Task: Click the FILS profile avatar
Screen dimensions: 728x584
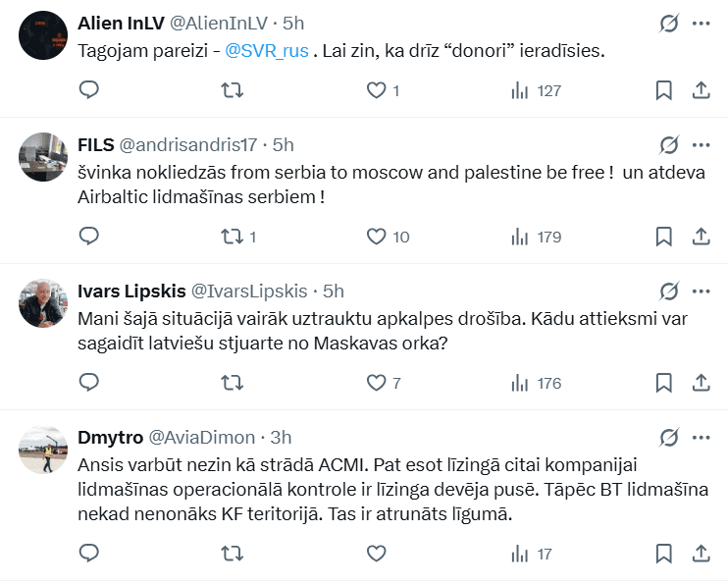Action: tap(43, 156)
